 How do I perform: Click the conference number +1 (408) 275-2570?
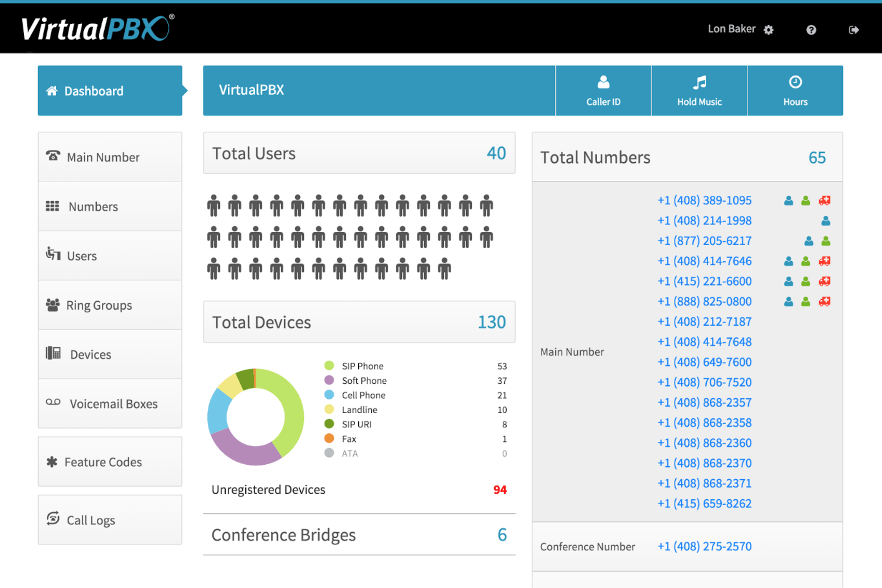tap(704, 546)
